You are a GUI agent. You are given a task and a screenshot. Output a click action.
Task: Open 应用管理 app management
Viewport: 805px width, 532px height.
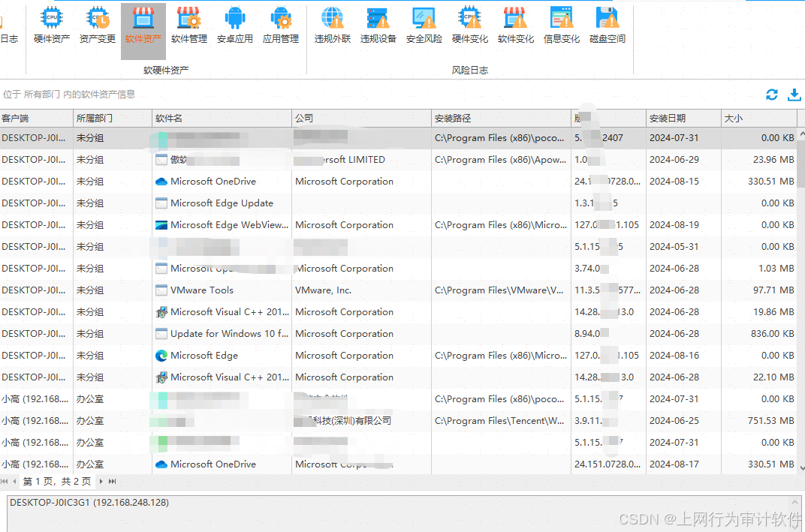click(281, 25)
